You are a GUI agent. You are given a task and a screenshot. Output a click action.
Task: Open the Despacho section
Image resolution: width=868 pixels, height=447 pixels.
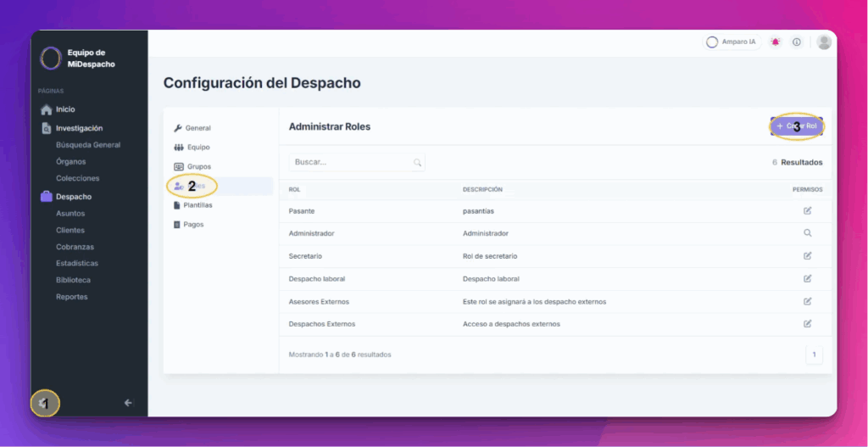(x=74, y=197)
